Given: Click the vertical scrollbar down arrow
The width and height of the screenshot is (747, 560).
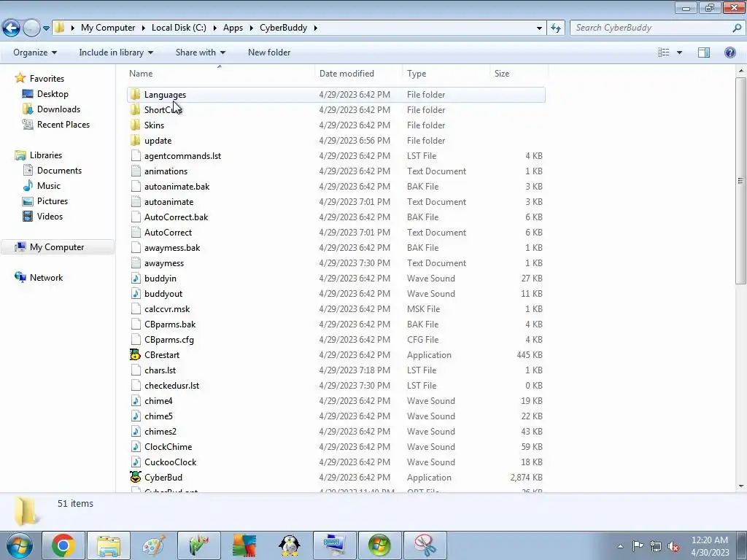Looking at the screenshot, I should 741,486.
